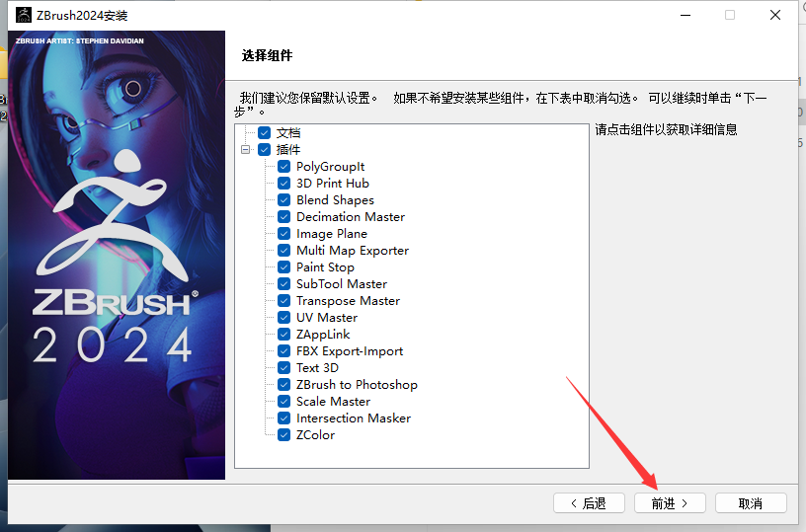Click the ZBrush 2024 installer title icon
806x532 pixels.
tap(23, 15)
